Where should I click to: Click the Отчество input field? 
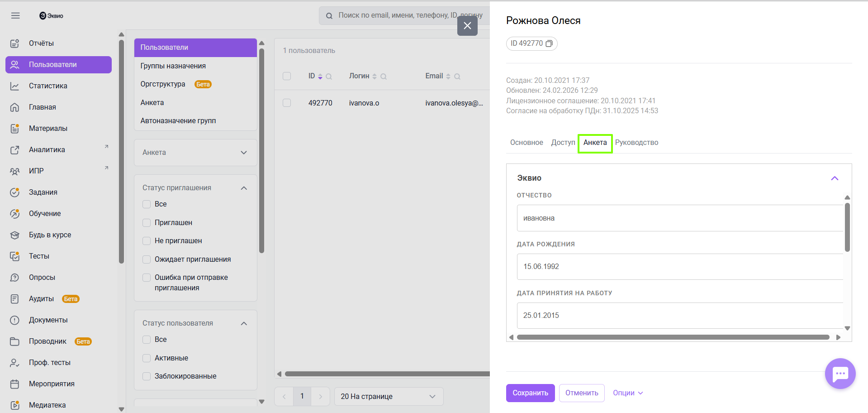(679, 218)
